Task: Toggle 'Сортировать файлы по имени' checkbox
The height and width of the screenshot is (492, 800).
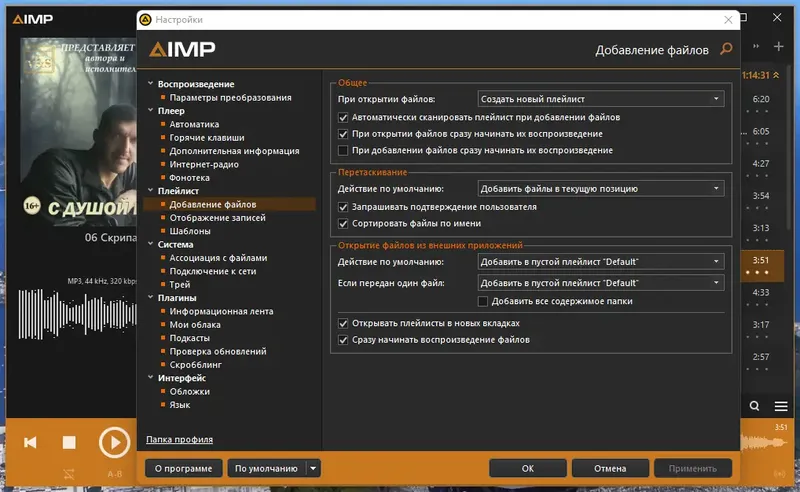Action: click(343, 224)
